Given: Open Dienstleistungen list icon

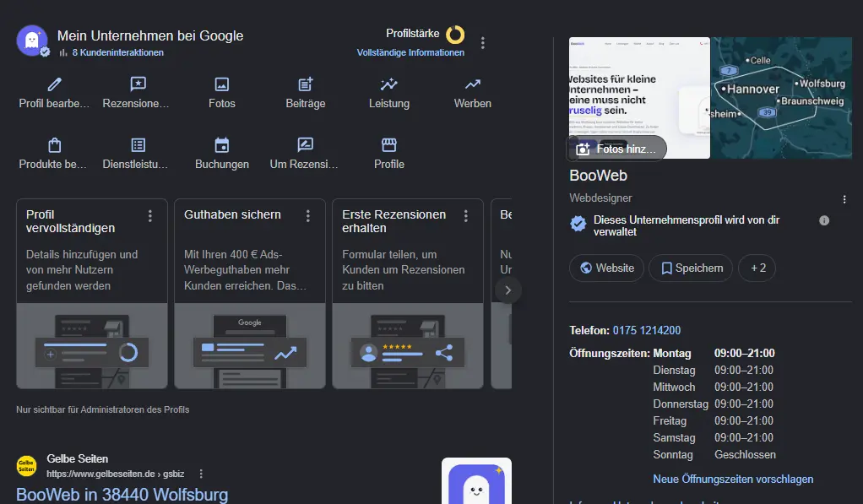Looking at the screenshot, I should [138, 145].
